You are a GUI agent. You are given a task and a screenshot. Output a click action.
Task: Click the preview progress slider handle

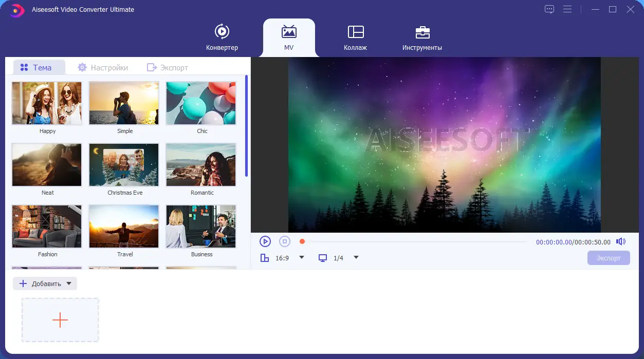302,241
